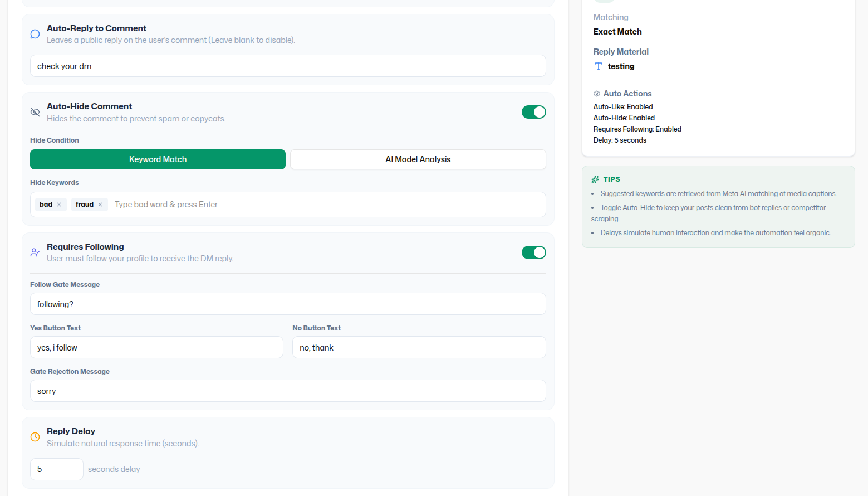Click 'Auto-Hide: Enabled' status line
Screen dimensions: 868x496
[624, 118]
